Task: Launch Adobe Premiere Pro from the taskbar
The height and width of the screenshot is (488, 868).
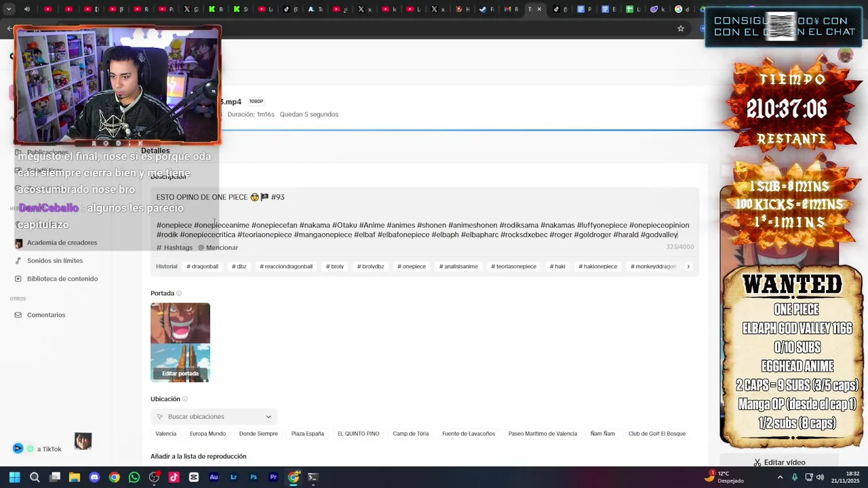Action: point(273,477)
